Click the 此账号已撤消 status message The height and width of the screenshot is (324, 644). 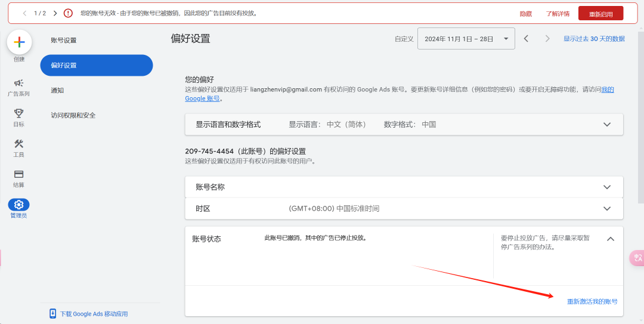tap(315, 237)
